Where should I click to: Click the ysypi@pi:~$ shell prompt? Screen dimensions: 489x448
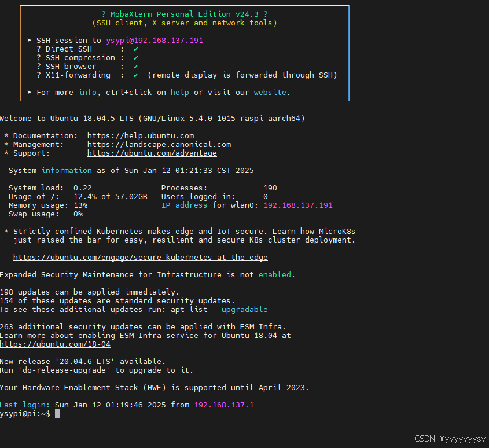pyautogui.click(x=25, y=414)
